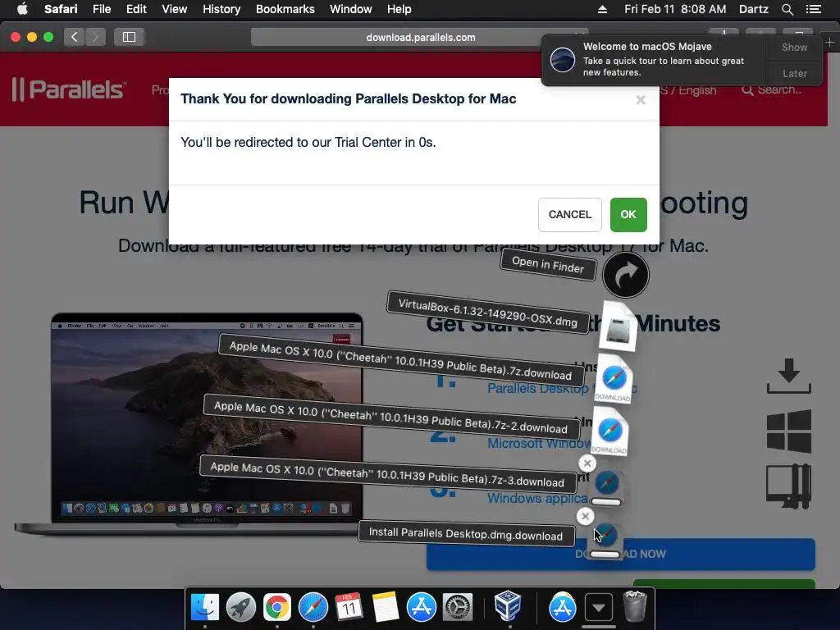Screen dimensions: 840x630
Task: Launch VirtualBox from the Dock
Action: (507, 605)
